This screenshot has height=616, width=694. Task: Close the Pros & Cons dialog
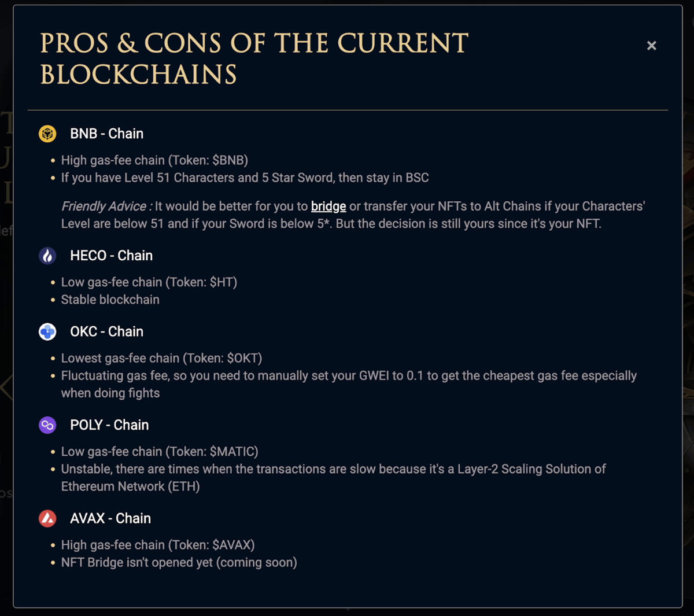[651, 46]
